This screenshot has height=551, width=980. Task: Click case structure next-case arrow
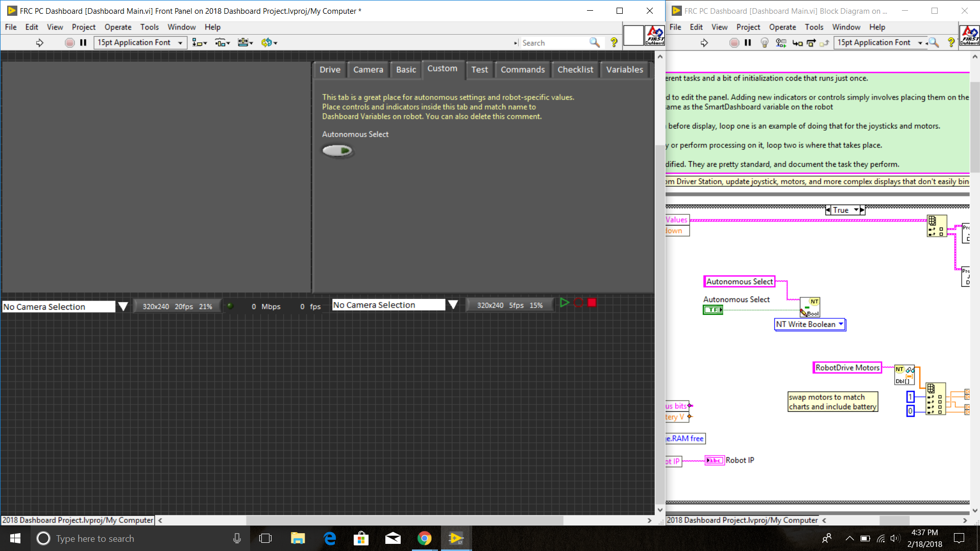[x=862, y=210]
